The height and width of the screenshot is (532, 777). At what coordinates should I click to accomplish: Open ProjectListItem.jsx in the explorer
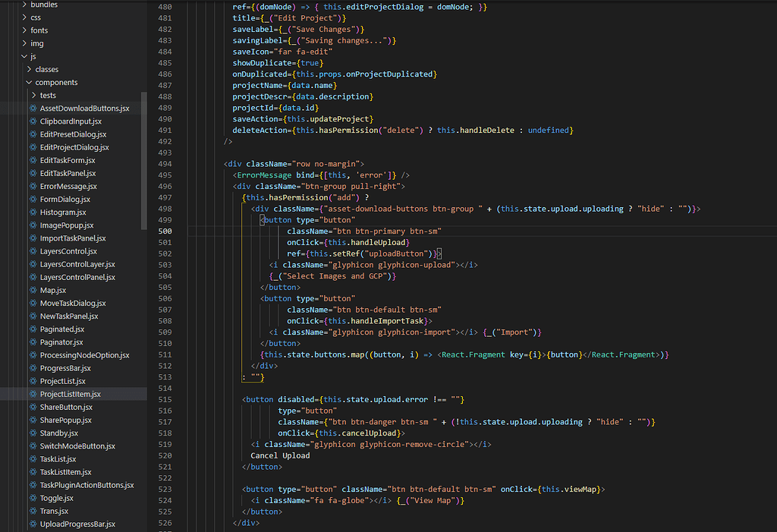tap(70, 394)
